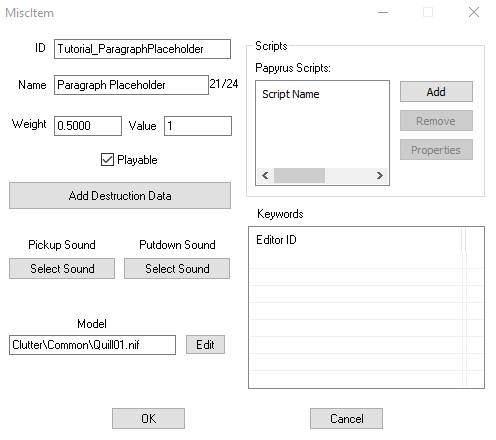The height and width of the screenshot is (440, 496).
Task: Toggle the Playable checkbox
Action: tap(107, 160)
